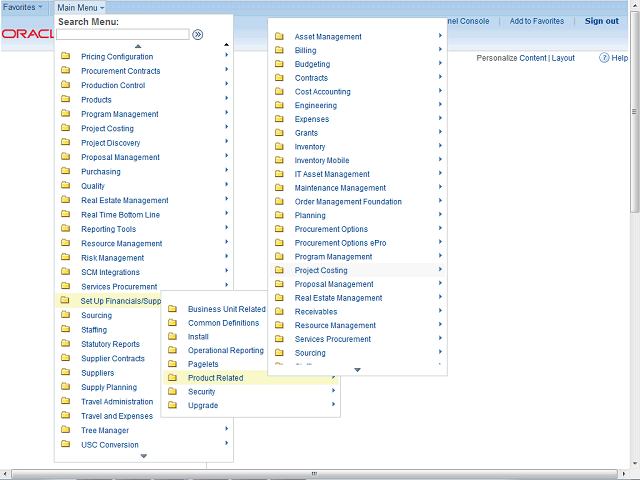Expand submenu arrow for Contracts
The height and width of the screenshot is (480, 640).
point(440,77)
